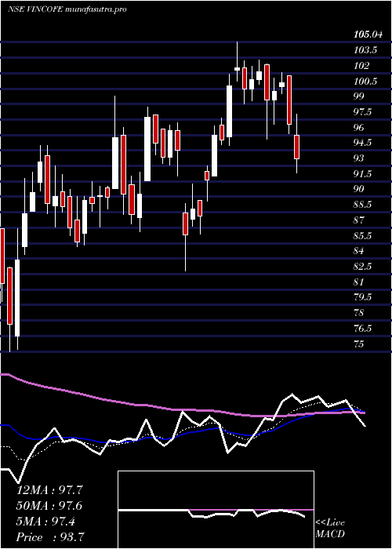Click the 88.5 price axis label
Viewport: 392px width, 549px height.
[x=363, y=205]
